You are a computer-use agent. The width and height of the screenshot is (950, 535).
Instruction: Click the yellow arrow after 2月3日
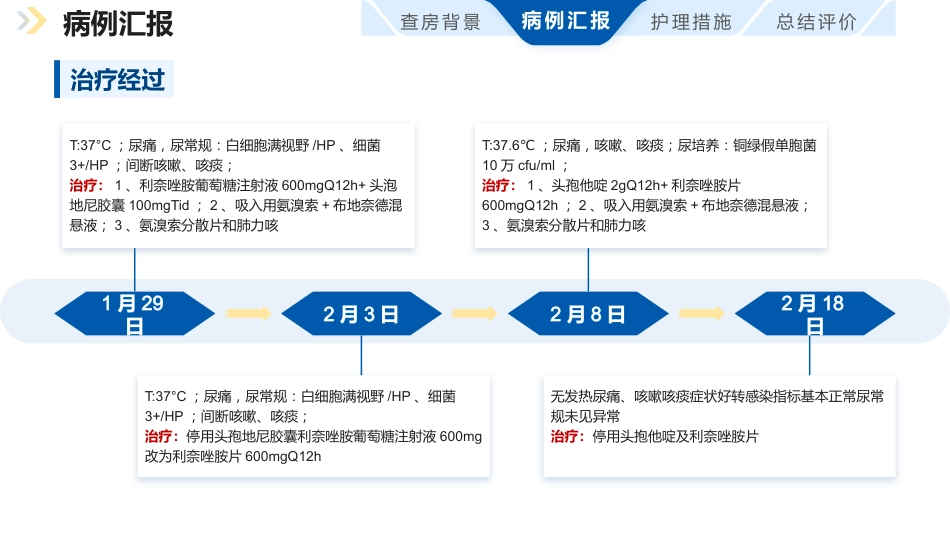point(474,313)
